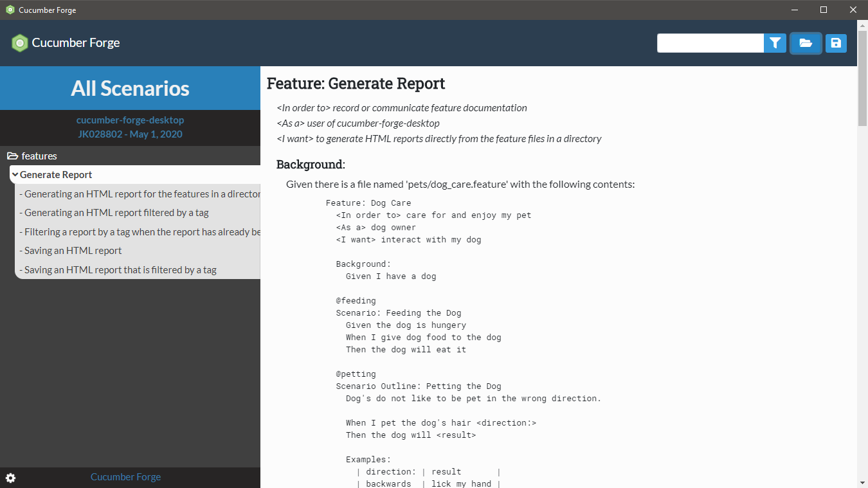Screen dimensions: 868x488
Task: Click the vertical scrollbar thumb
Action: 863,77
